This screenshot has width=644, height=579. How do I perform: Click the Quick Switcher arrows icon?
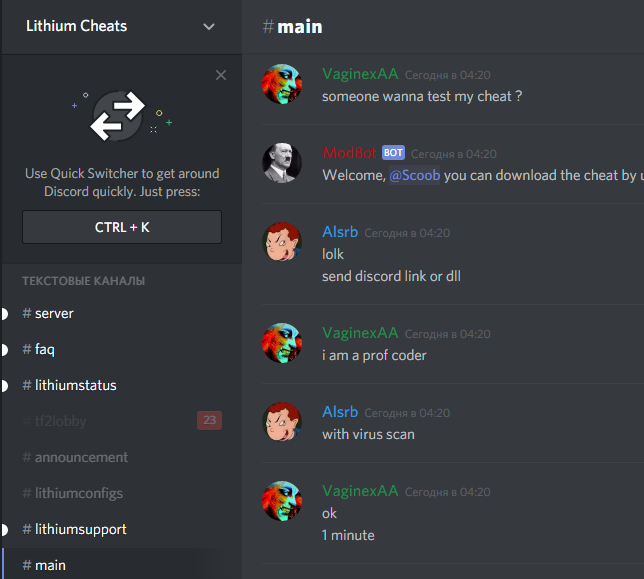tap(118, 116)
